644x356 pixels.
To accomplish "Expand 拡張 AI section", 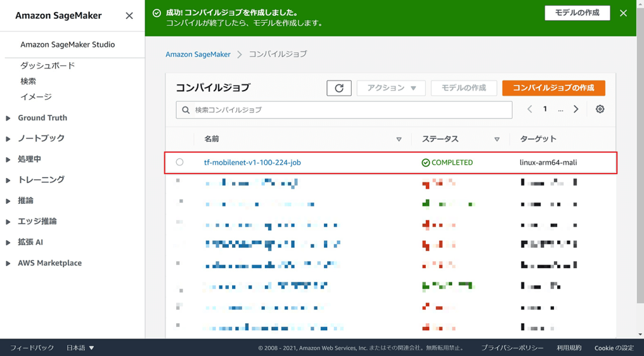I will pos(8,243).
